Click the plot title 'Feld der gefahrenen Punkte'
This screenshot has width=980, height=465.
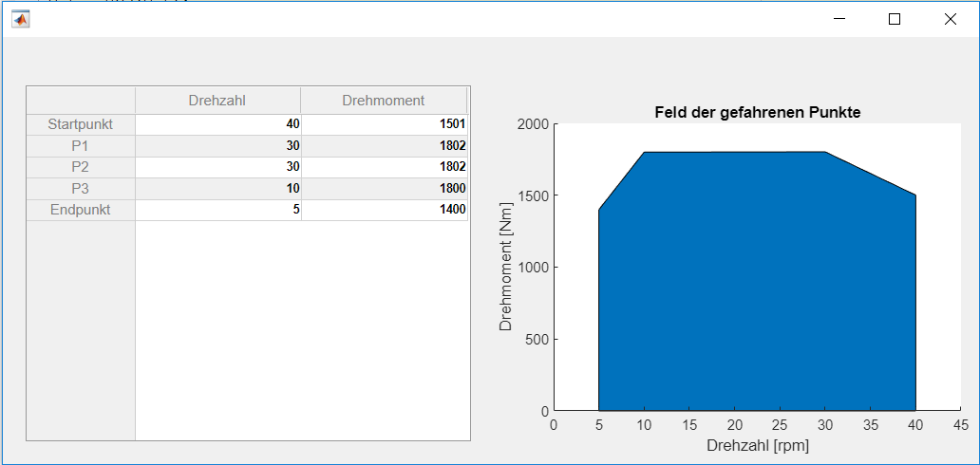point(757,112)
